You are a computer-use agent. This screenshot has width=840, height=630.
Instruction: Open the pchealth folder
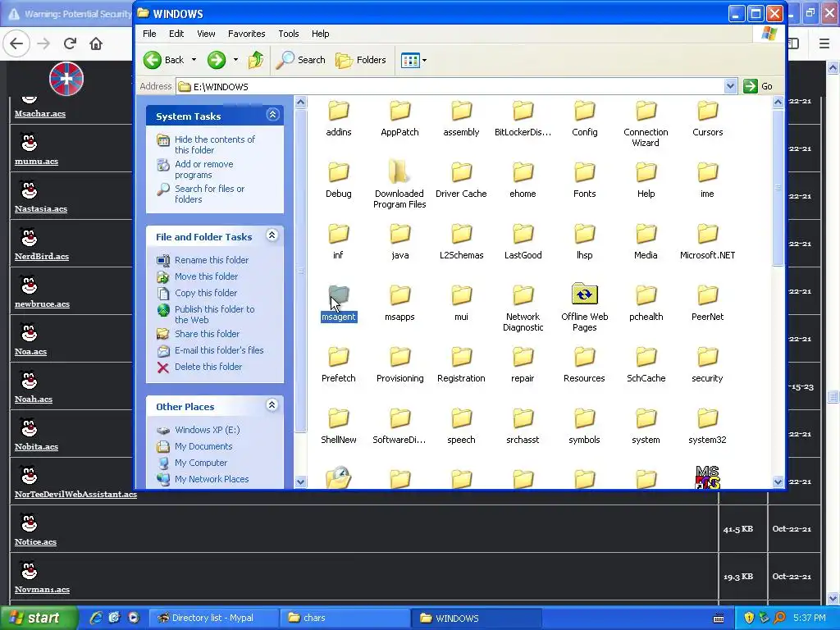(646, 304)
